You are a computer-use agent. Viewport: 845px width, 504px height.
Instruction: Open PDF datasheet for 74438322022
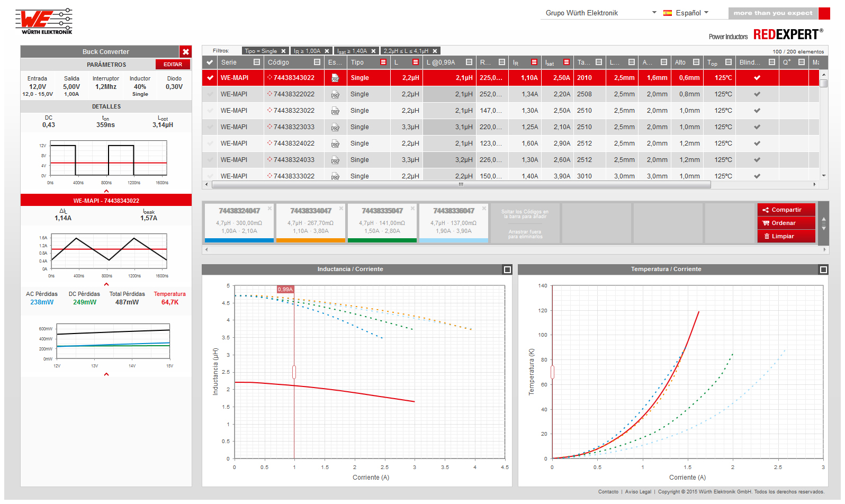[335, 95]
